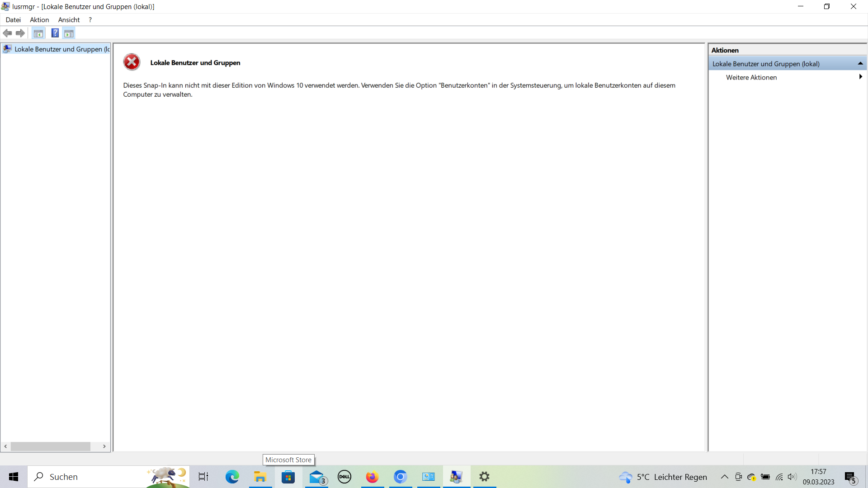Expand the Weitere Aktionen submenu arrow

click(x=860, y=77)
